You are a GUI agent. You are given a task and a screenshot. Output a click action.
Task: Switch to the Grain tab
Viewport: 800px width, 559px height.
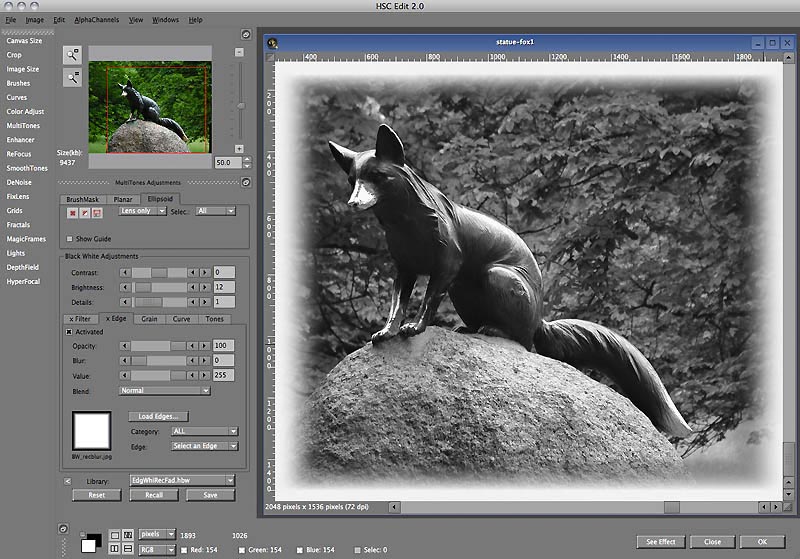click(149, 319)
